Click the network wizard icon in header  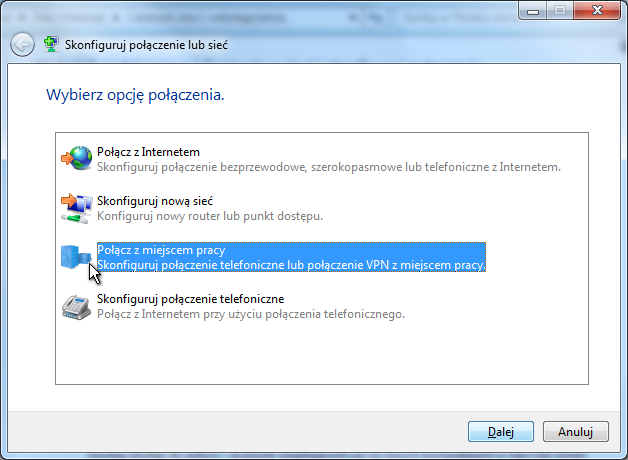click(x=51, y=45)
